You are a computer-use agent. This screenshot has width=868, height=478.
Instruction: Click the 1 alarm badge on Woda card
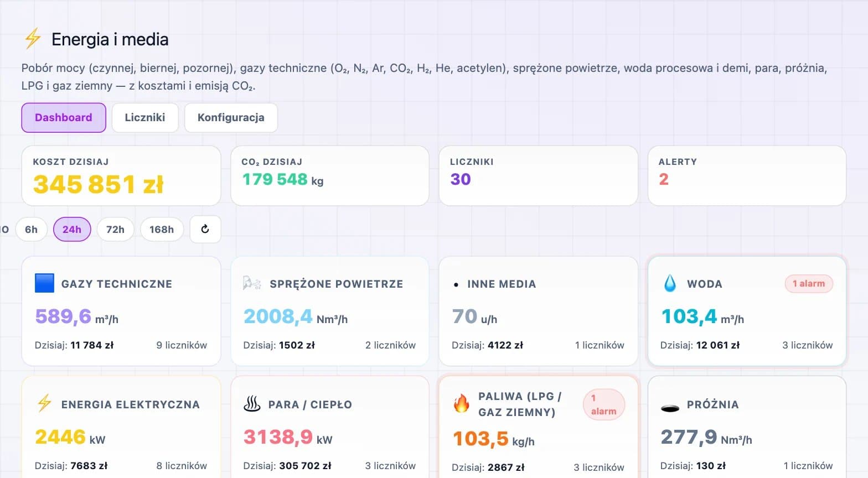(809, 283)
